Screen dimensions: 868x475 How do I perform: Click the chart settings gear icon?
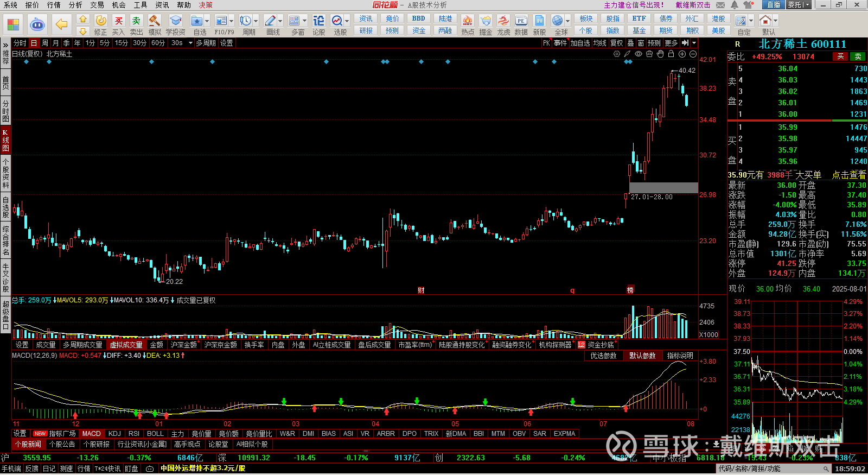(617, 54)
